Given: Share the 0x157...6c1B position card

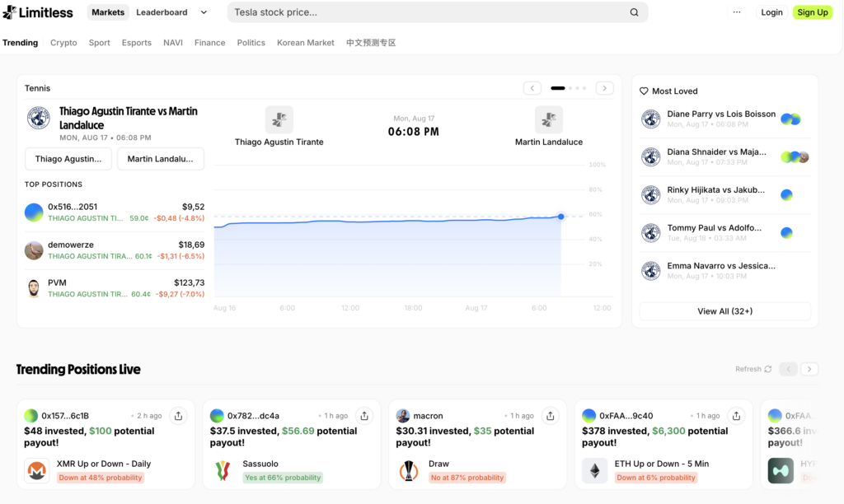Looking at the screenshot, I should click(178, 416).
